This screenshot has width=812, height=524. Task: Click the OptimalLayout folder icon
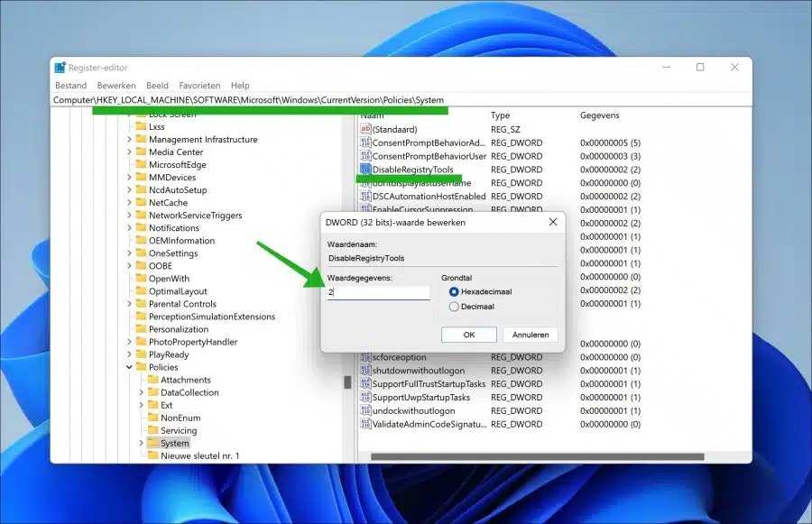pyautogui.click(x=141, y=291)
